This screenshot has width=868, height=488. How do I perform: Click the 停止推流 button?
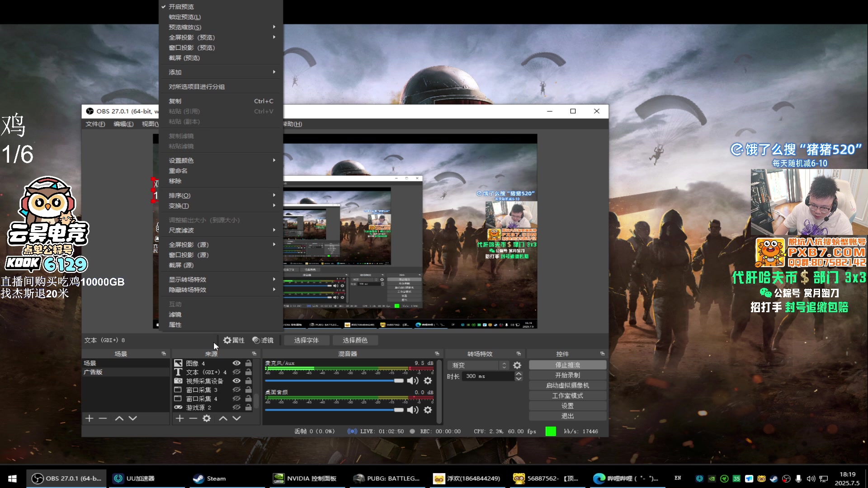pyautogui.click(x=567, y=365)
